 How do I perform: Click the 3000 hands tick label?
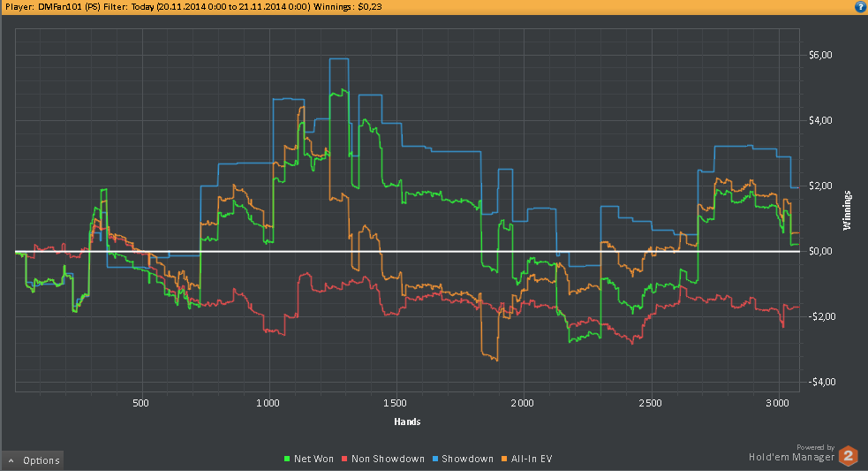pos(777,403)
